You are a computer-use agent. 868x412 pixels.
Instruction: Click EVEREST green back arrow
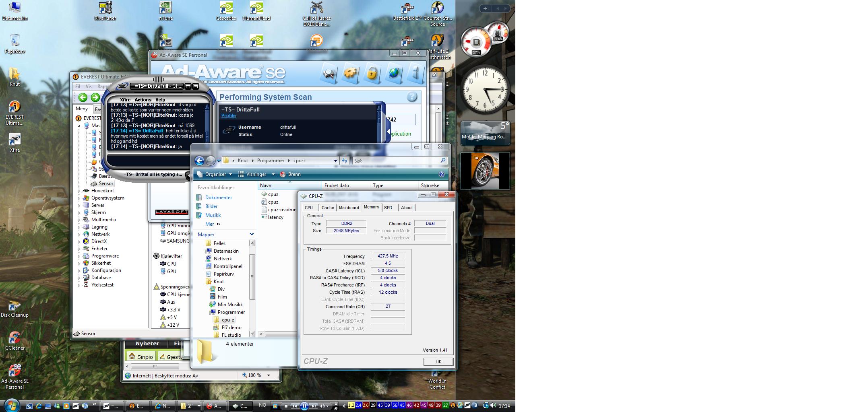tap(83, 97)
